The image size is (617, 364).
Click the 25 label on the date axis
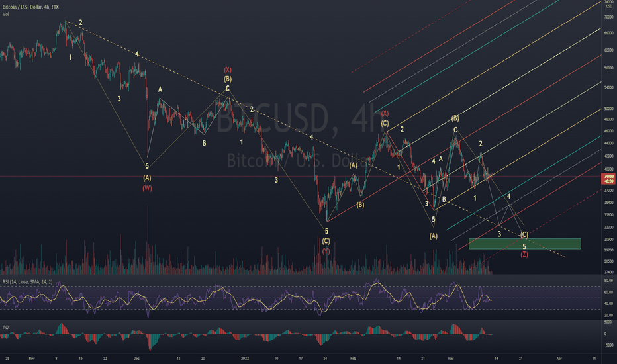pos(7,359)
